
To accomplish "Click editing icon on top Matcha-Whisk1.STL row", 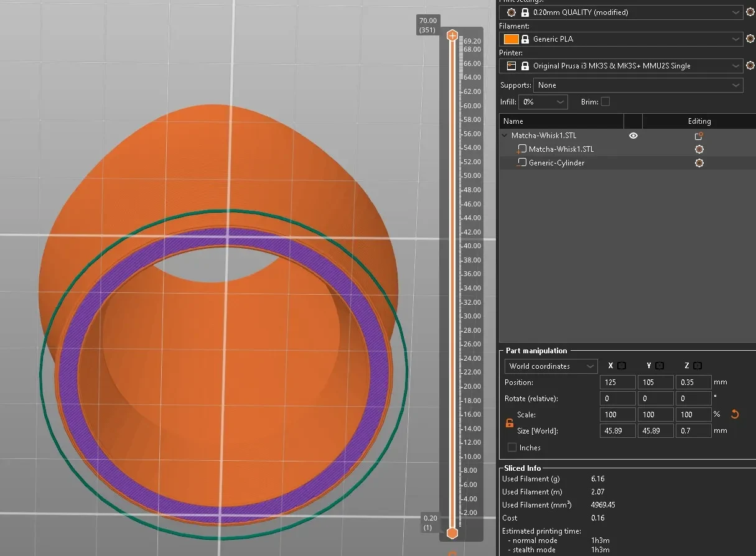I will pyautogui.click(x=699, y=136).
